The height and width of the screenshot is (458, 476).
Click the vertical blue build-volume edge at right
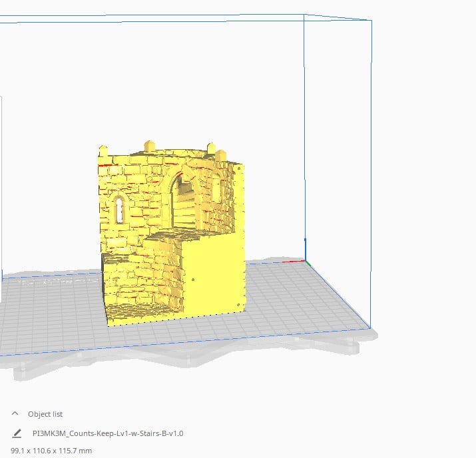pyautogui.click(x=304, y=133)
